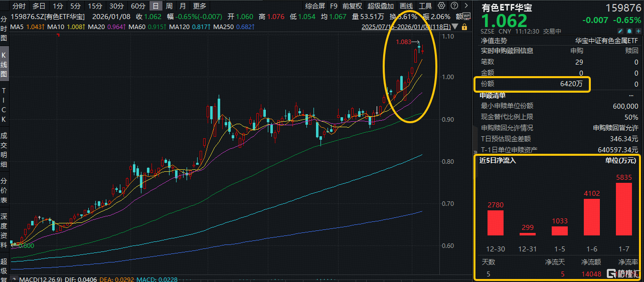Collapse side panel double-arrow handle

[x=475, y=152]
